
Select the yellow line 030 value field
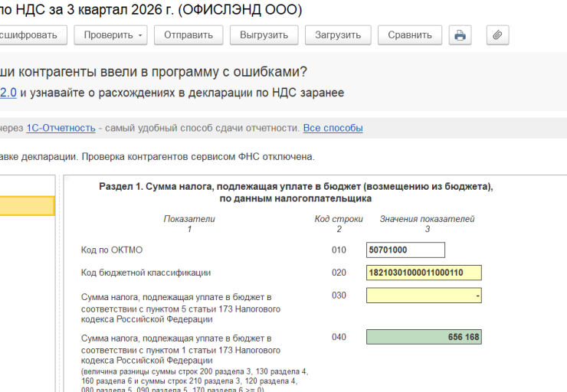coord(424,296)
